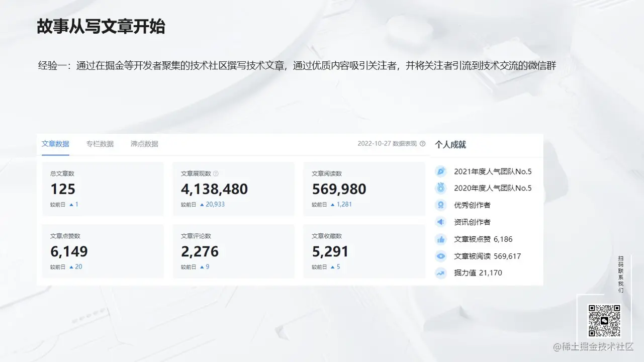Click the 资讯创作者 label
The width and height of the screenshot is (644, 362).
click(472, 222)
